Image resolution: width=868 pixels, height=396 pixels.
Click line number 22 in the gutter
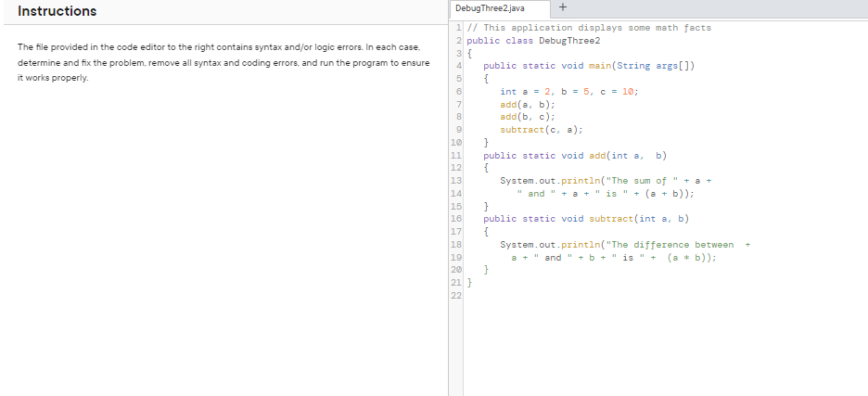coord(456,296)
